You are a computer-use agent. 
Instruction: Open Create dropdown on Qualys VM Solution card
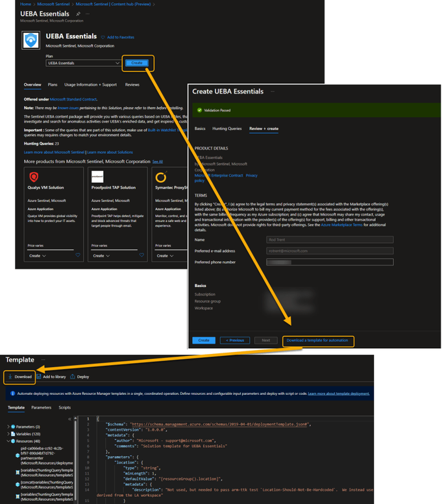pyautogui.click(x=38, y=256)
